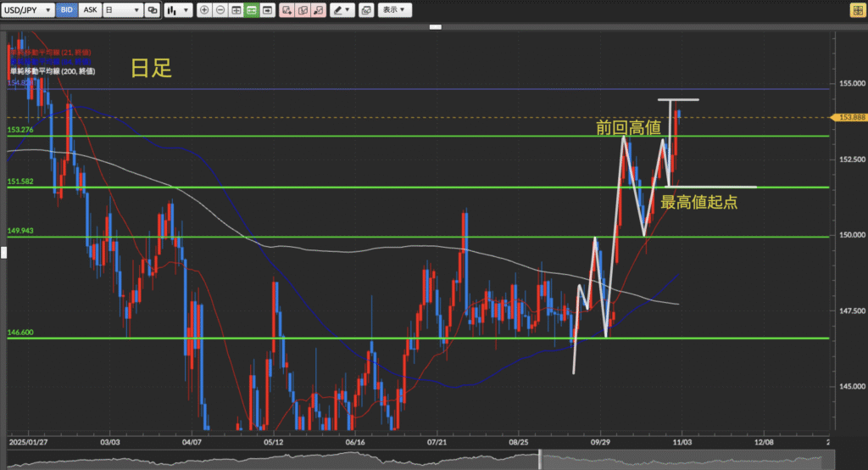Open the USD/JPY currency pair dropdown
The image size is (868, 470).
click(x=28, y=10)
